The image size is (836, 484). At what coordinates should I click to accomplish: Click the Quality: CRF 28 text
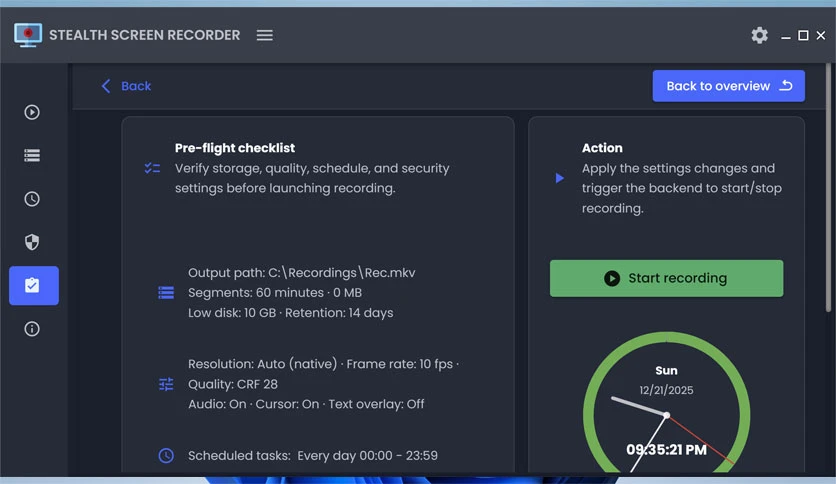coord(232,384)
